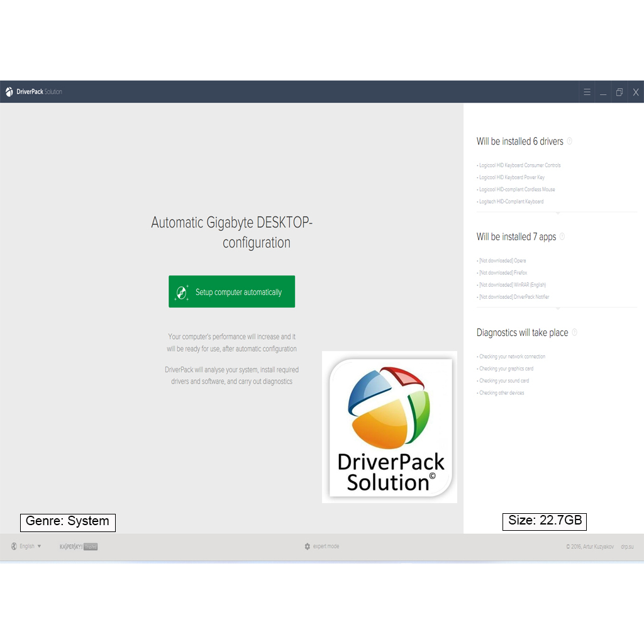The image size is (644, 644).
Task: Click the gear icon for expert mode
Action: [x=307, y=547]
